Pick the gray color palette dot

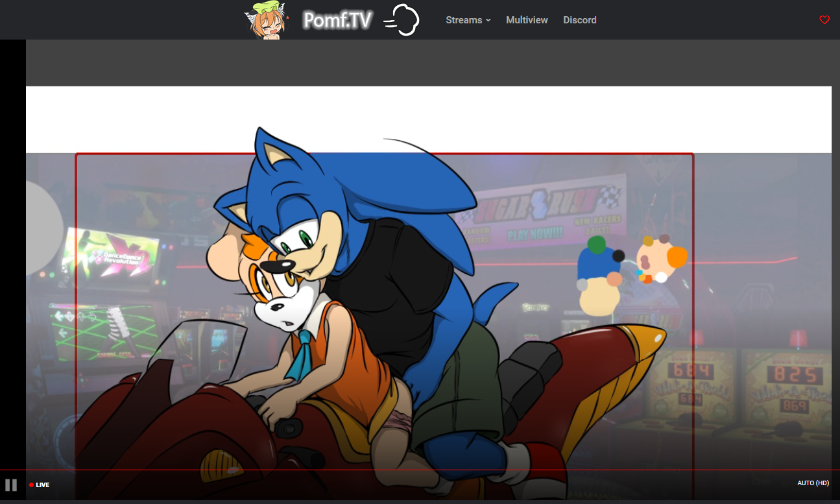click(x=582, y=285)
